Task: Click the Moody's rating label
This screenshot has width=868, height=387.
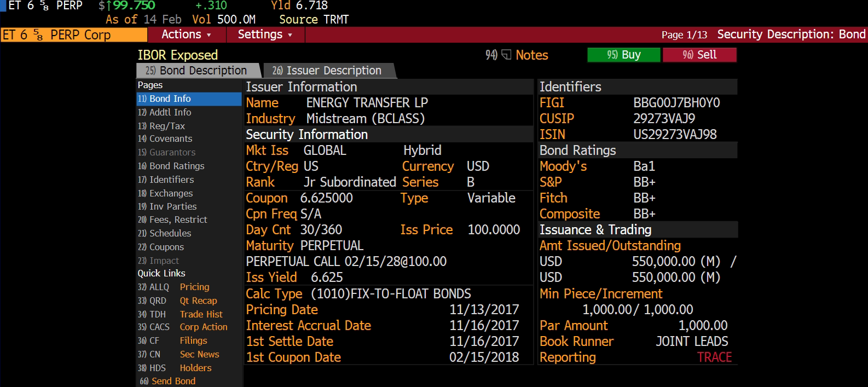Action: [563, 166]
